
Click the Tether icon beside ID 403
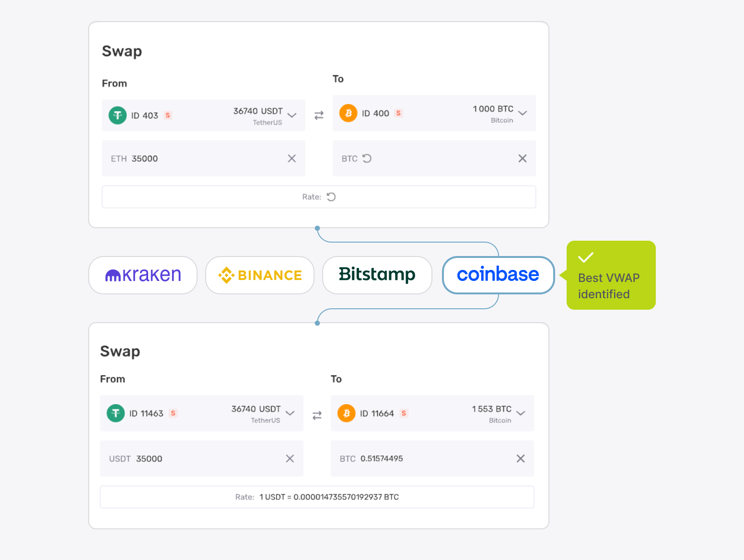[117, 115]
